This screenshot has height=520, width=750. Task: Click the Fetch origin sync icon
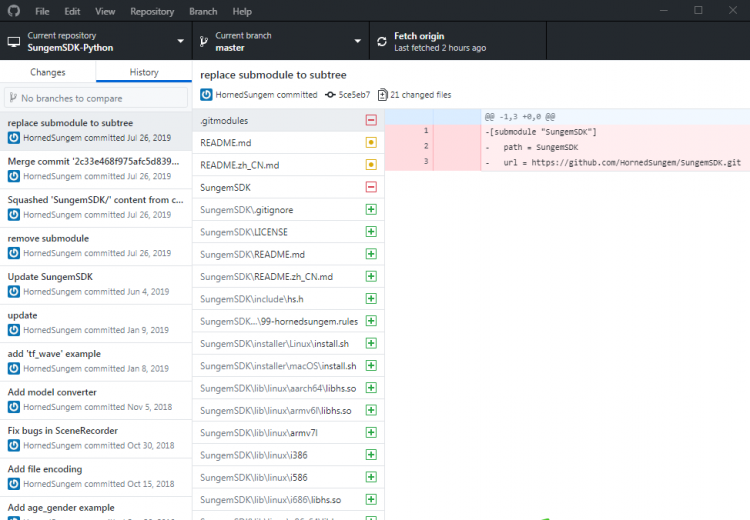pyautogui.click(x=382, y=42)
